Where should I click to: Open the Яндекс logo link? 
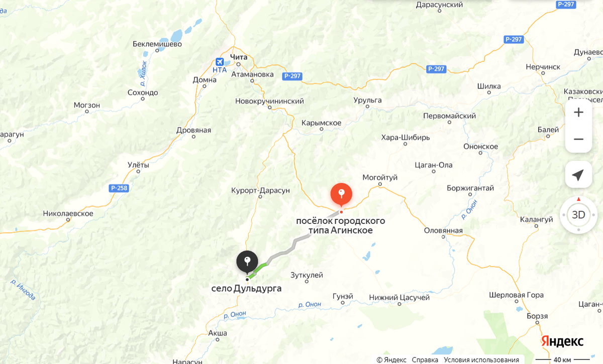click(562, 341)
